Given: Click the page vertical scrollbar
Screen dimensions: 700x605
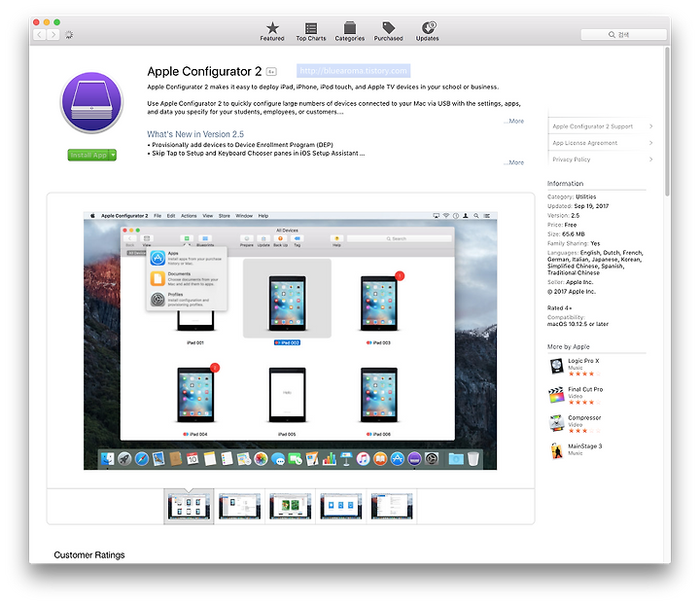Looking at the screenshot, I should pos(667,122).
